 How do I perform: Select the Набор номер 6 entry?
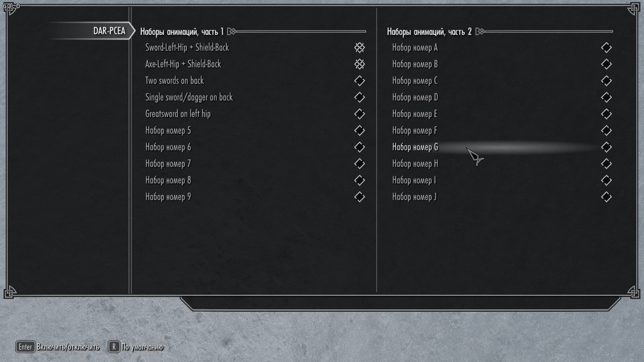(x=255, y=147)
